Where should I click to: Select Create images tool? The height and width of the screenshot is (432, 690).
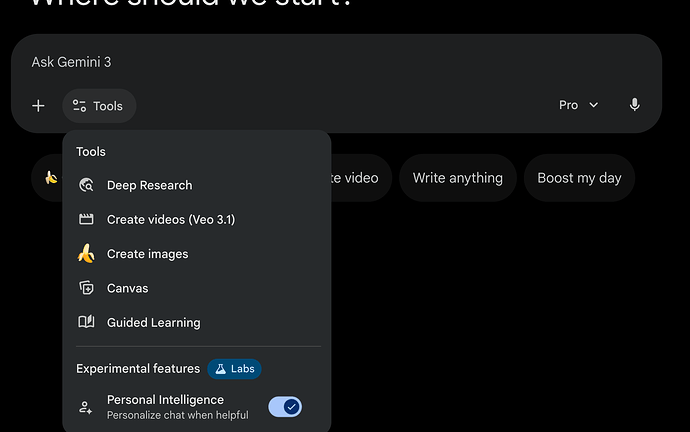click(x=197, y=254)
